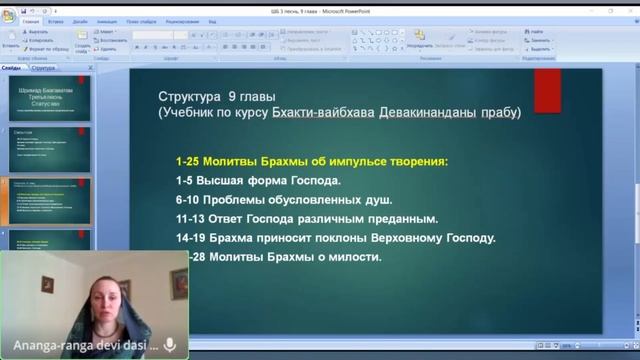Open the font name combo box
The image size is (640, 360).
[x=153, y=36]
